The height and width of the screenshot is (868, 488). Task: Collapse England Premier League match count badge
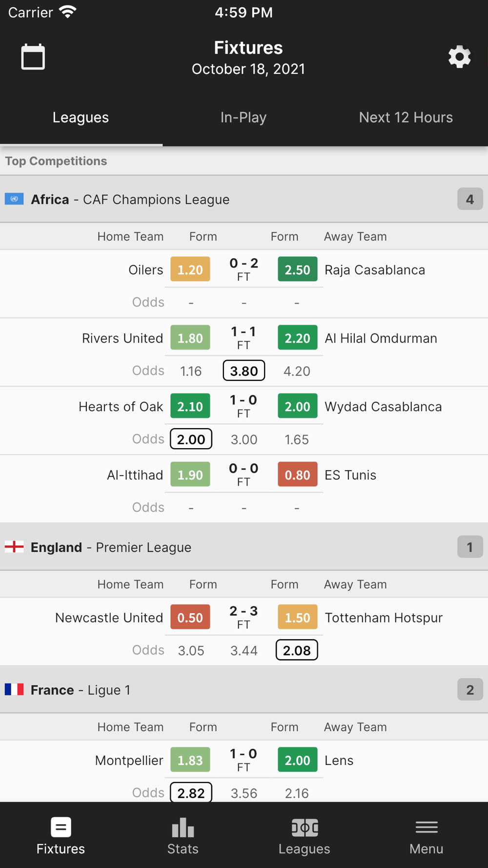(x=469, y=547)
